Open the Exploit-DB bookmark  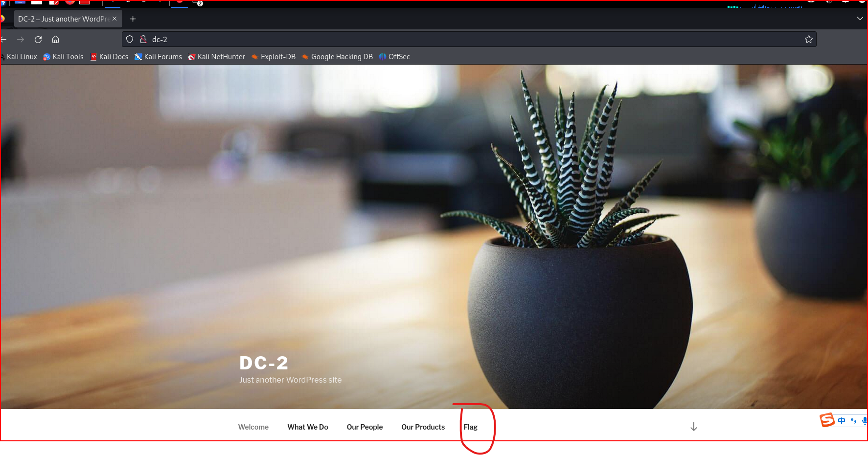coord(274,57)
